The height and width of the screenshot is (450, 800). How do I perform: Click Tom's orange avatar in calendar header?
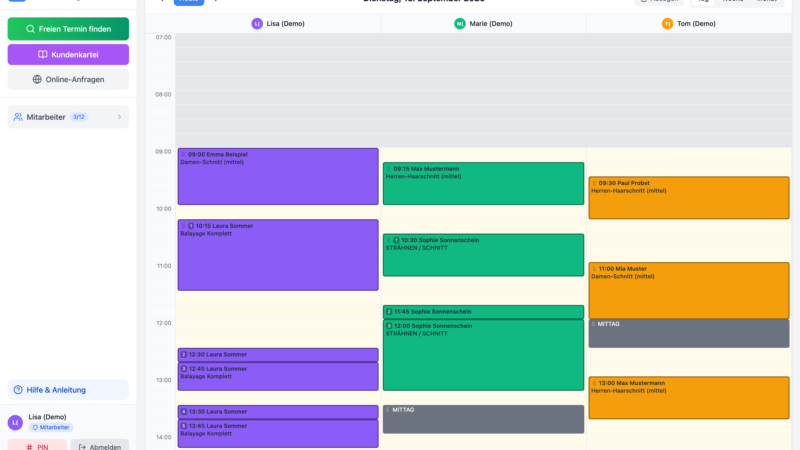[x=667, y=23]
